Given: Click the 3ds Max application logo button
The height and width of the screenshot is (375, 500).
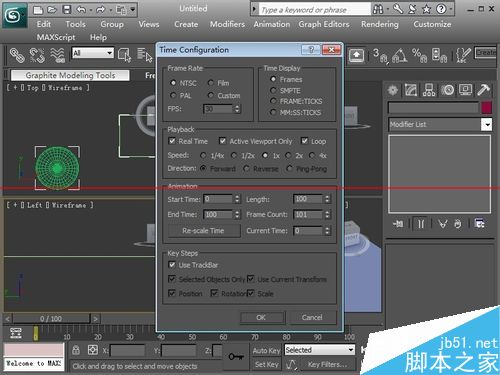Looking at the screenshot, I should 14,15.
